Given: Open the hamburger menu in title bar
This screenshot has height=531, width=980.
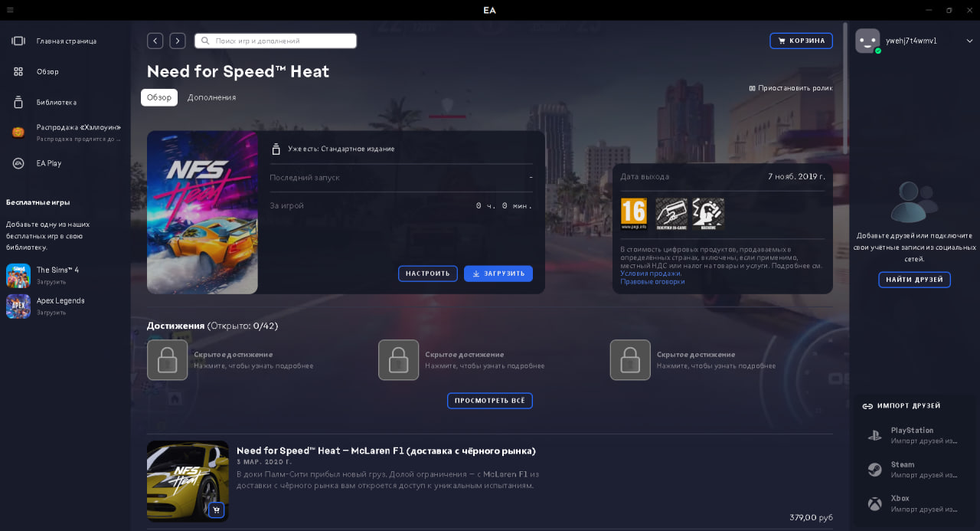Looking at the screenshot, I should pos(10,10).
